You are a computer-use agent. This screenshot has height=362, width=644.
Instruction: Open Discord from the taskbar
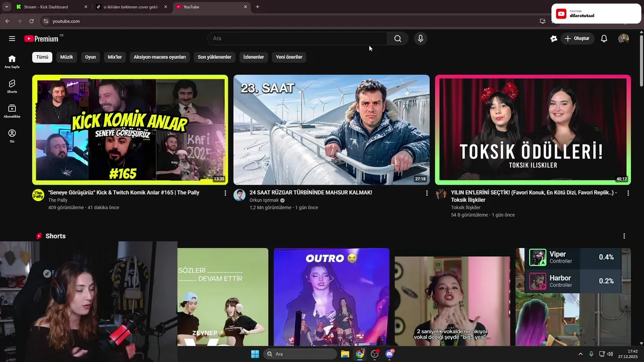click(389, 354)
